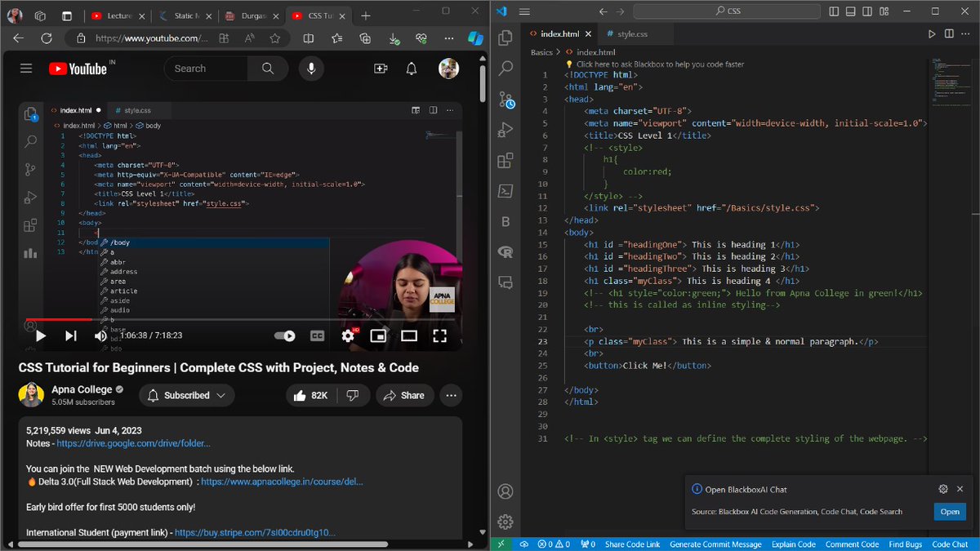This screenshot has width=980, height=551.
Task: Open the Search view in VS Code sidebar
Action: click(505, 69)
